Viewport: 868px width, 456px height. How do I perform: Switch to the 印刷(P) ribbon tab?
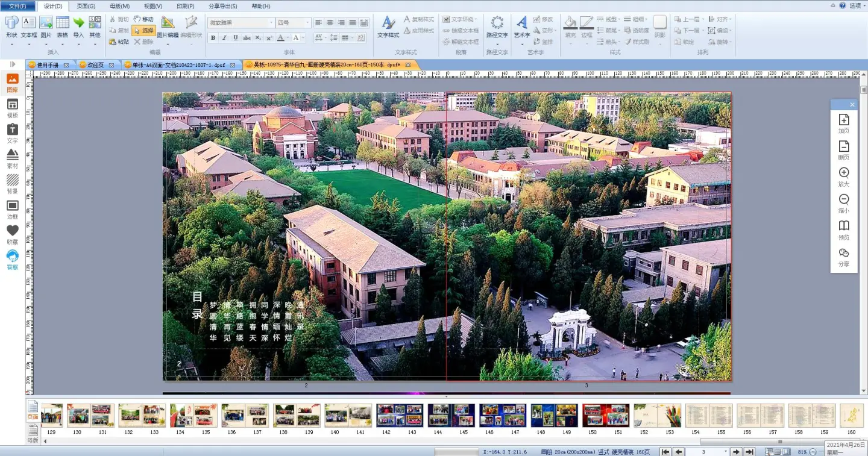tap(185, 6)
